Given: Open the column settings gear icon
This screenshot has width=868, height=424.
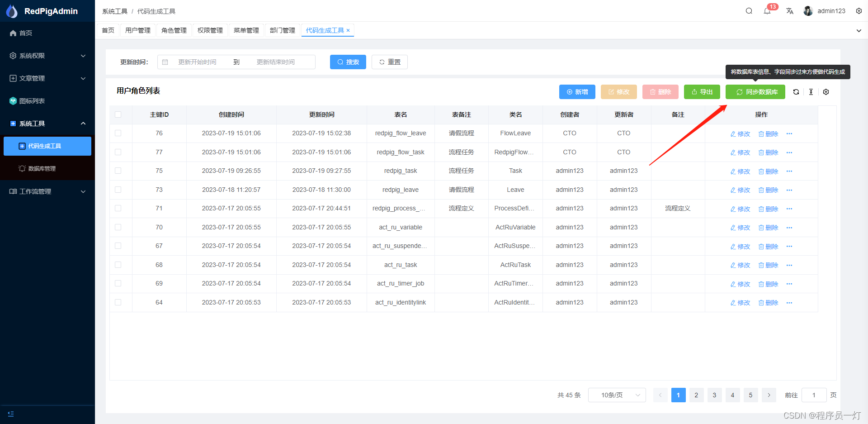Looking at the screenshot, I should click(826, 92).
